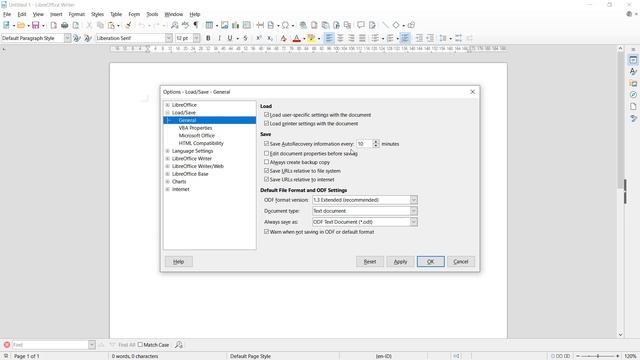Viewport: 640px width, 360px height.
Task: Open the font name dropdown arrow
Action: click(x=169, y=38)
